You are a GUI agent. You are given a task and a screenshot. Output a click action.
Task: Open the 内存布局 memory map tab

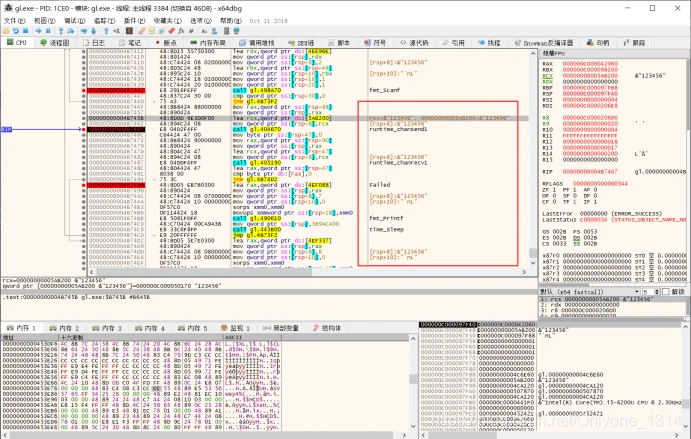click(x=208, y=43)
